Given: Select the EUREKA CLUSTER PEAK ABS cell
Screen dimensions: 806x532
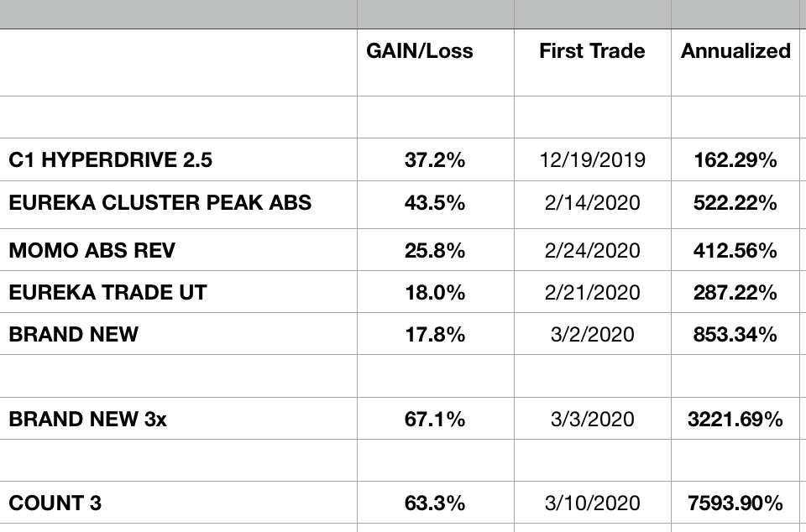Looking at the screenshot, I should (x=160, y=202).
